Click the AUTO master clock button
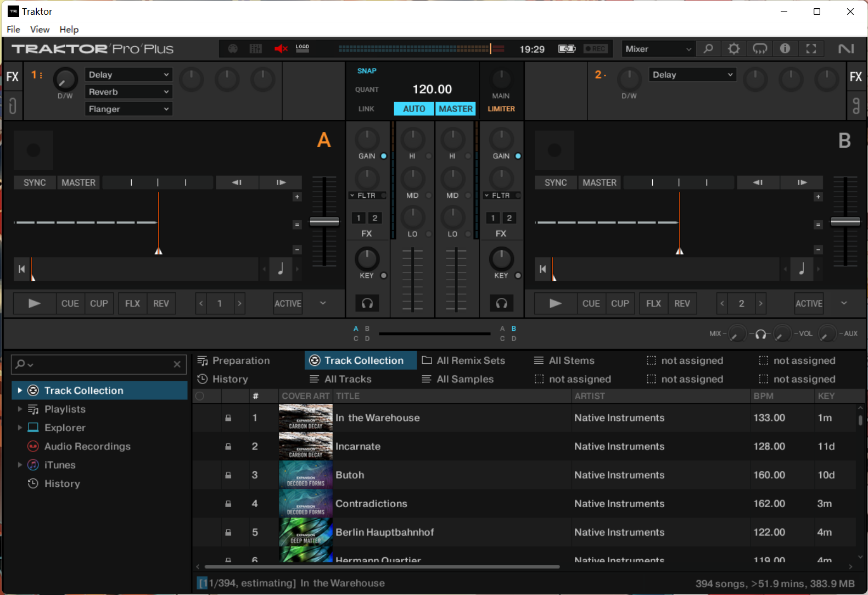 (x=414, y=109)
